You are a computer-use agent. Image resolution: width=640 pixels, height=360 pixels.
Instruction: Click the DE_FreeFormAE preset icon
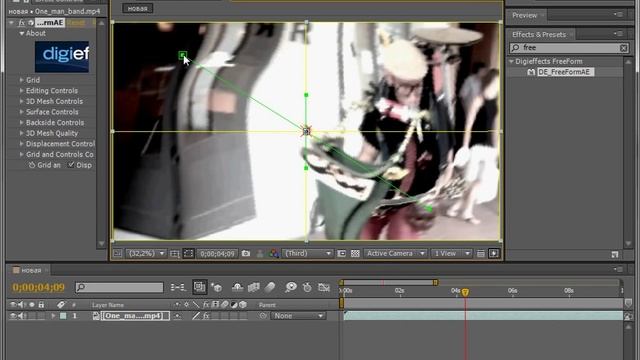click(x=531, y=72)
